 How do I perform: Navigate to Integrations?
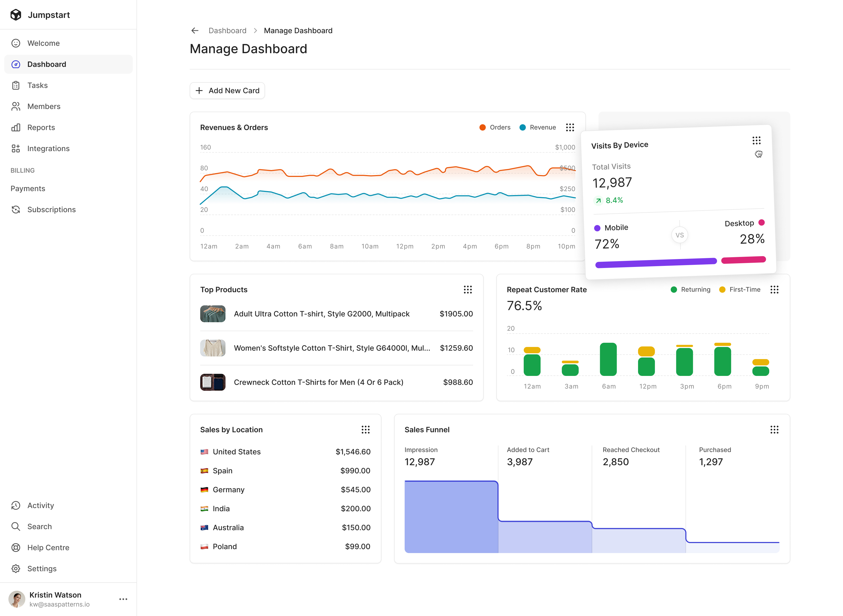(x=68, y=148)
